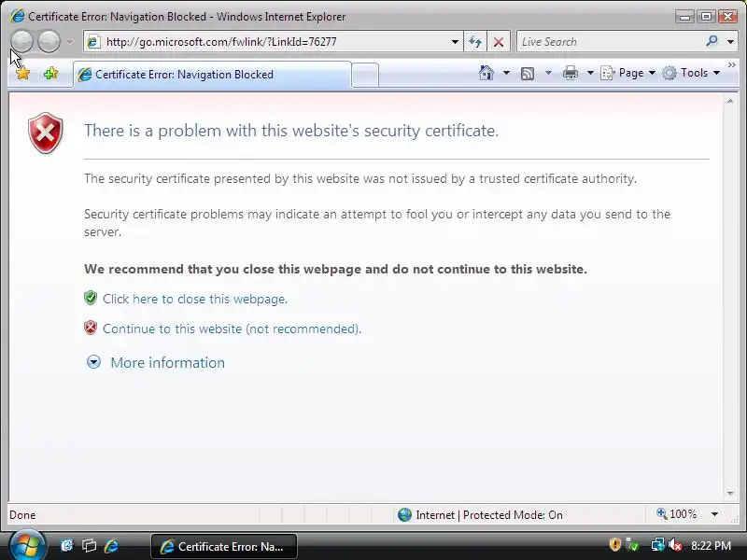The image size is (747, 560).
Task: Open the Page menu
Action: coord(628,73)
